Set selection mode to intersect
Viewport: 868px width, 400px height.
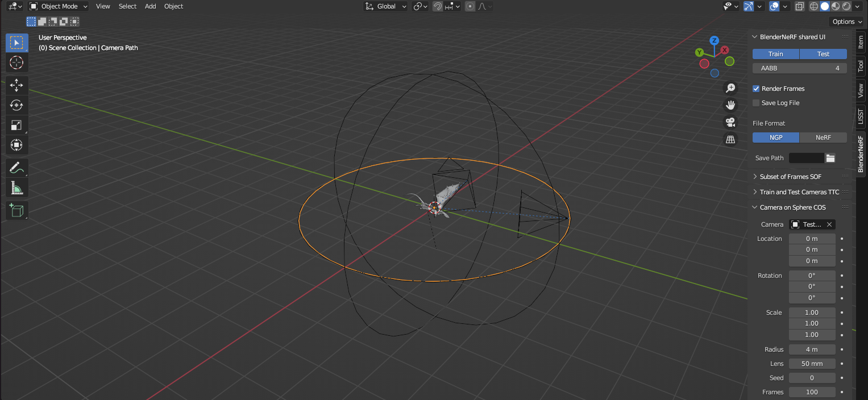tap(74, 22)
